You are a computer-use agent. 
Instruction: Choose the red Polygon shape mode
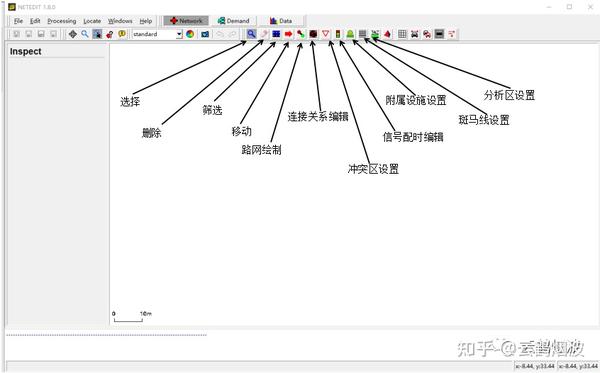[387, 34]
